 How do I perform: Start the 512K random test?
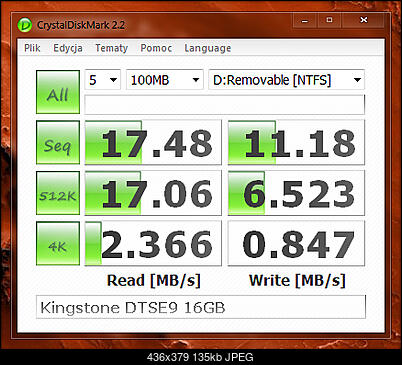(x=58, y=193)
